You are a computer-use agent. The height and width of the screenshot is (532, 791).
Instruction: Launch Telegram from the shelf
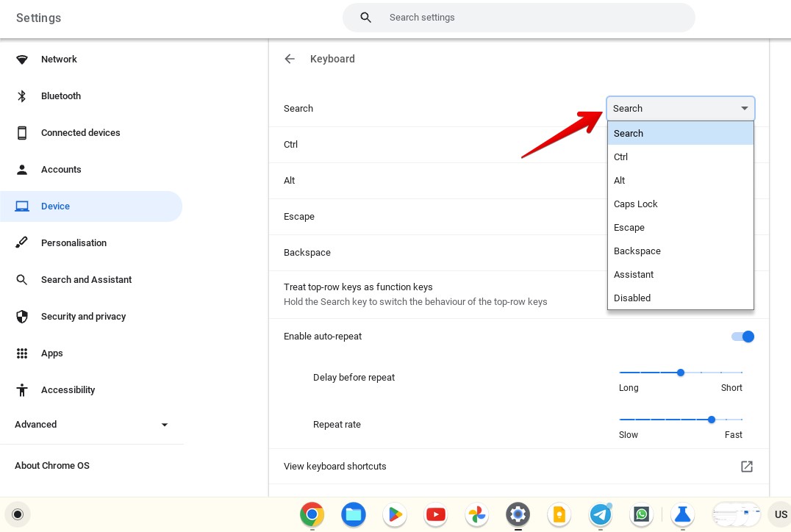(x=601, y=514)
